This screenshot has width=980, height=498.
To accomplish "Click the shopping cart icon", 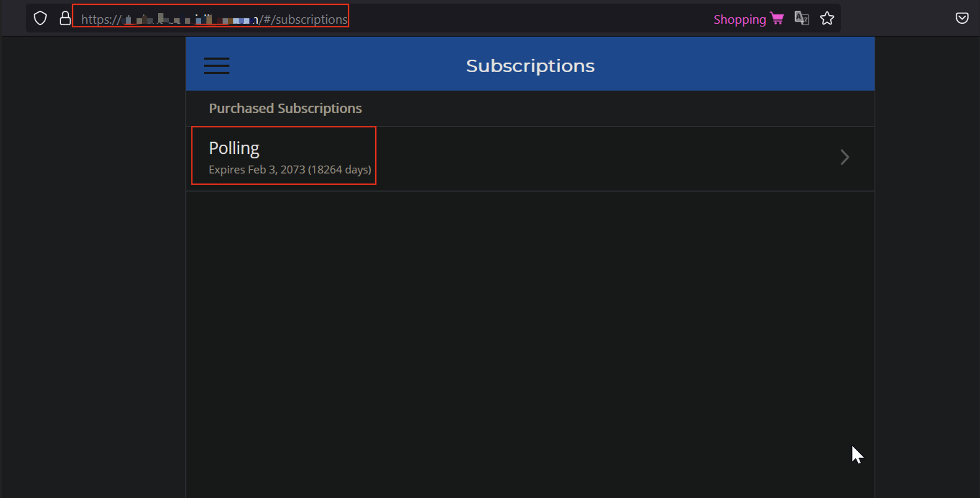I will click(777, 19).
